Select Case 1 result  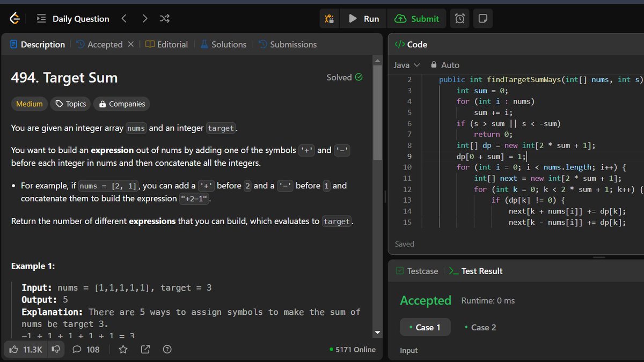click(425, 327)
